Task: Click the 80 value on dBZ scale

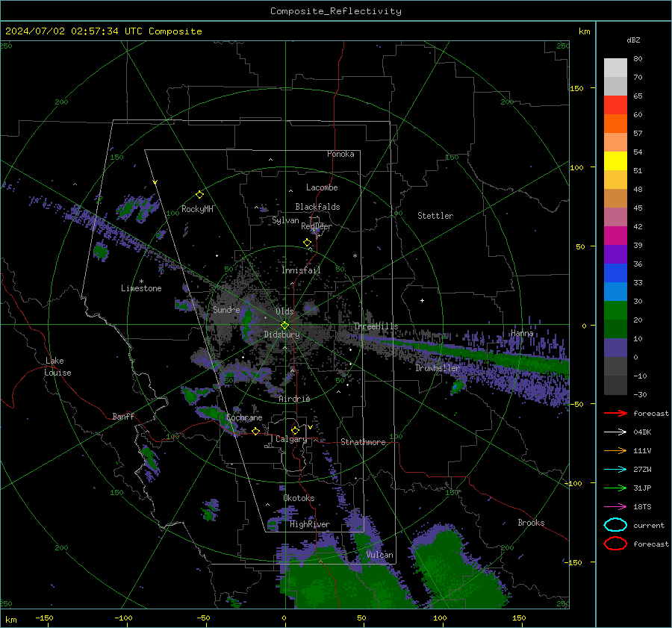Action: (638, 59)
